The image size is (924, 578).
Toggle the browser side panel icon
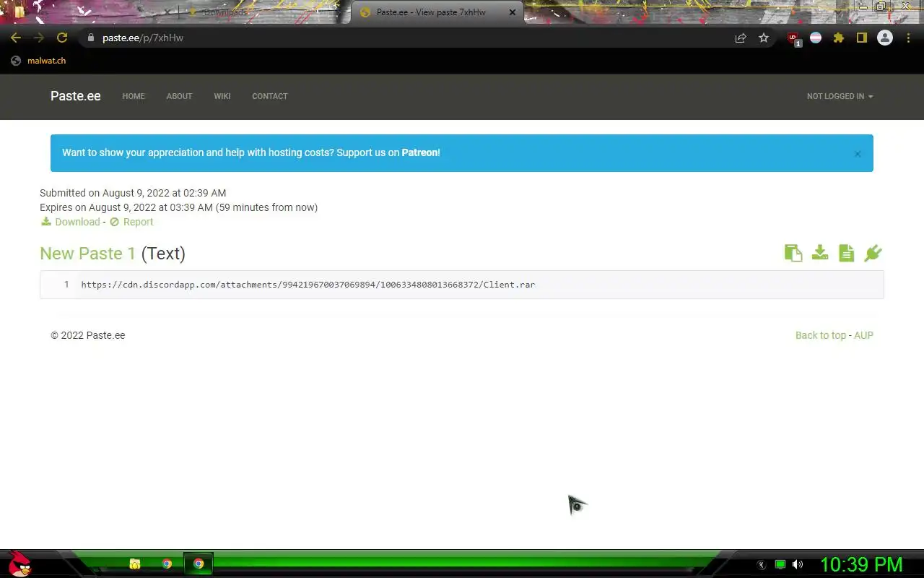coord(862,38)
